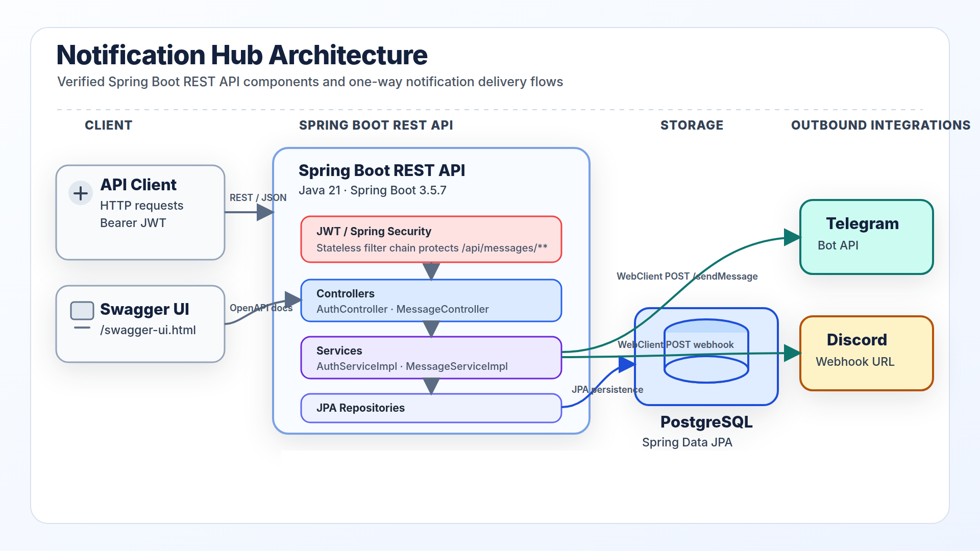The image size is (980, 551).
Task: Select the Services layer box
Action: [431, 358]
